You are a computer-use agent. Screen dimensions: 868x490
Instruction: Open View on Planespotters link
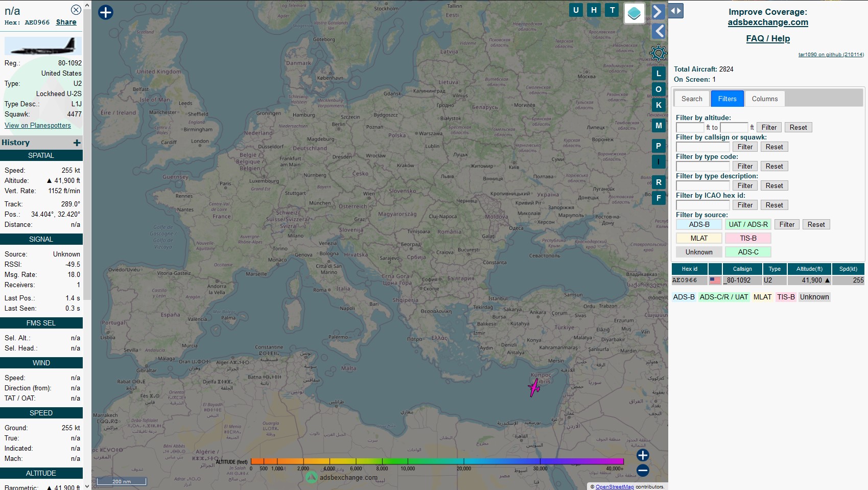pos(38,125)
